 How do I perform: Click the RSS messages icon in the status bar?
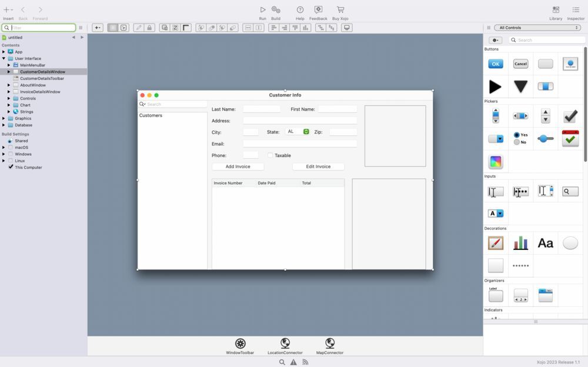coord(305,362)
